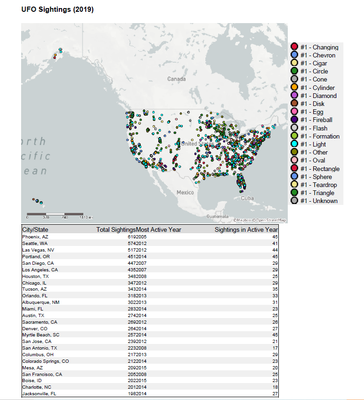Click the Florida sightings cluster on map

coord(240,183)
